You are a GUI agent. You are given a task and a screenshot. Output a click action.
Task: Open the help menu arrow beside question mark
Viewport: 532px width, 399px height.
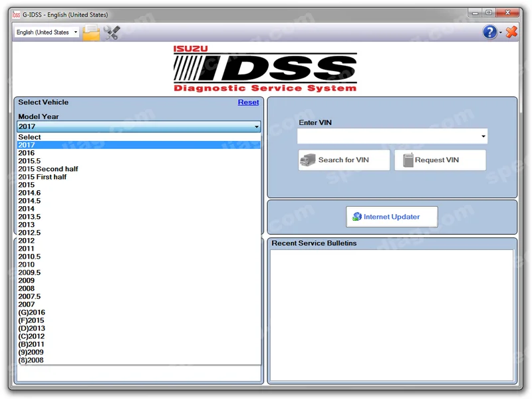(501, 33)
